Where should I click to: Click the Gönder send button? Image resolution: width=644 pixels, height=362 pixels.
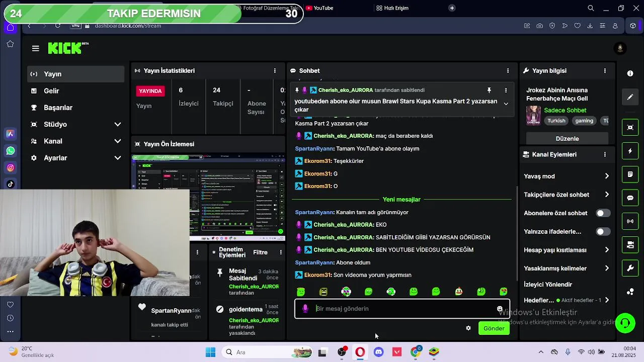click(494, 328)
